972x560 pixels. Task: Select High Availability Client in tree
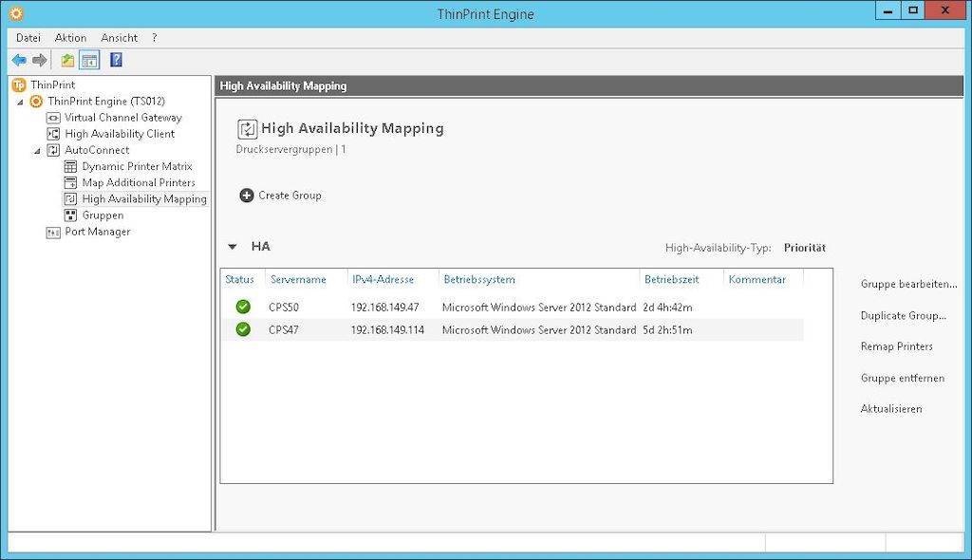pyautogui.click(x=120, y=133)
